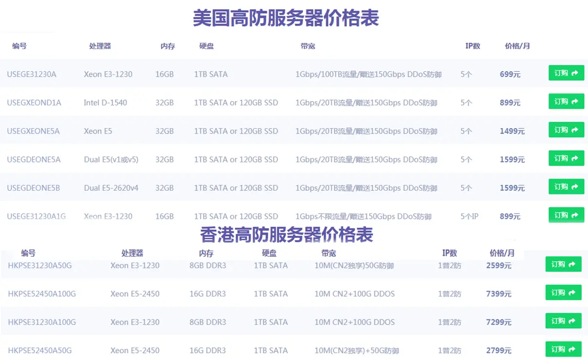Click the 带宽 column header

pyautogui.click(x=308, y=46)
